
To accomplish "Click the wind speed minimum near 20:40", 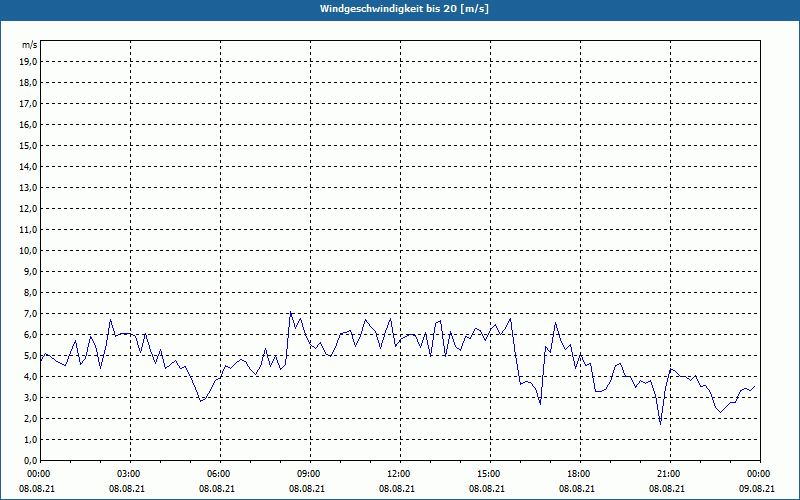I will [661, 423].
